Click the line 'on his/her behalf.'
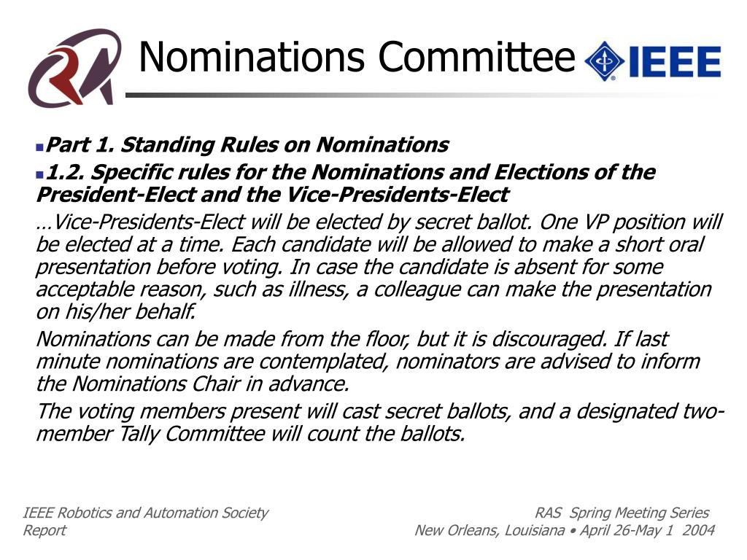 115,312
